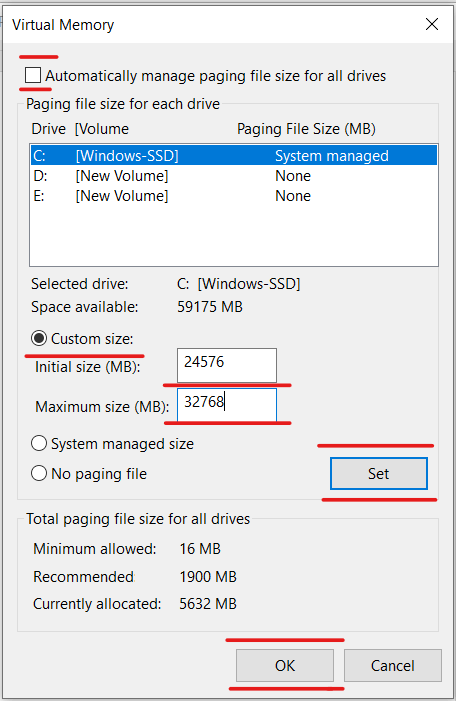Click empty area of drive list

(x=234, y=236)
